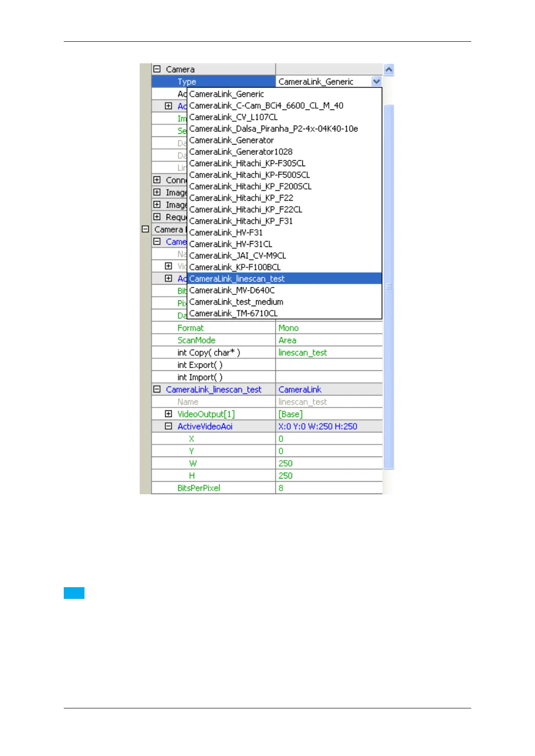Select CameraLink_TM-6710CL entry

tap(284, 313)
